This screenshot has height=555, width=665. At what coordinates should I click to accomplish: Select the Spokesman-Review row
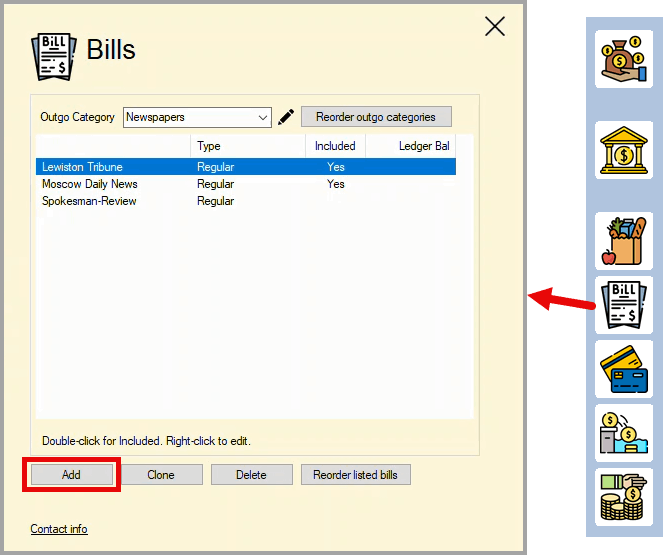click(246, 201)
